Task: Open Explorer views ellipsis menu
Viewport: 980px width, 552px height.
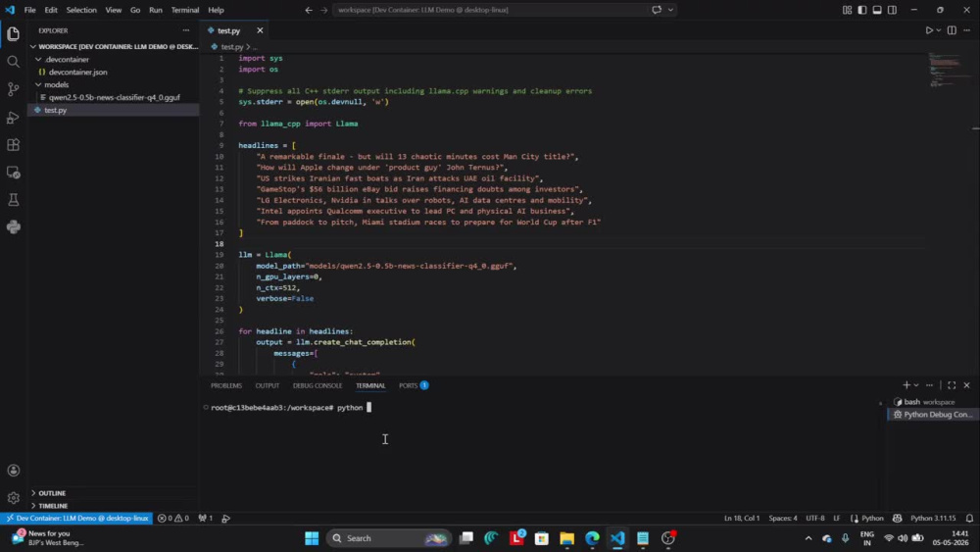Action: [x=185, y=30]
